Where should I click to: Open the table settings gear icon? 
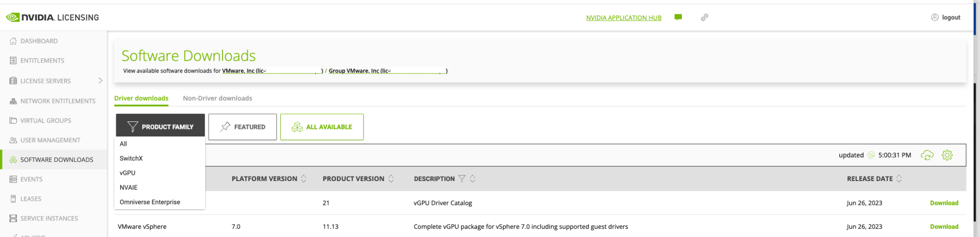click(x=947, y=155)
